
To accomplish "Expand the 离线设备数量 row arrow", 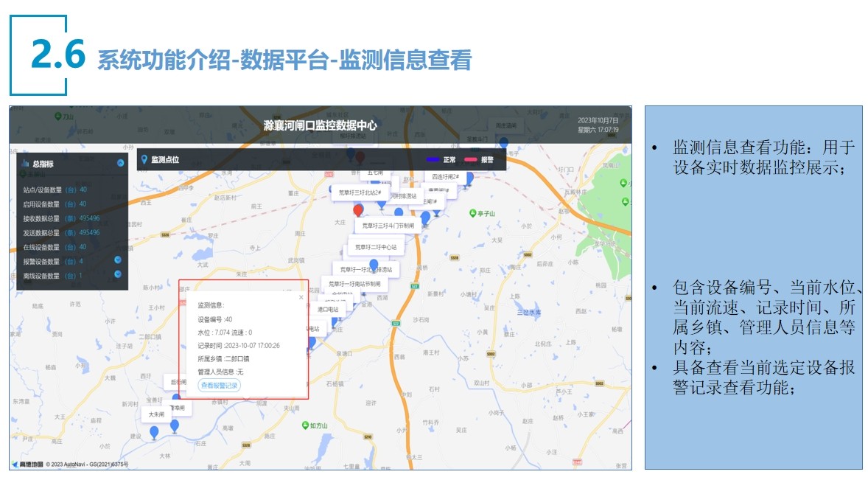I will coord(117,275).
